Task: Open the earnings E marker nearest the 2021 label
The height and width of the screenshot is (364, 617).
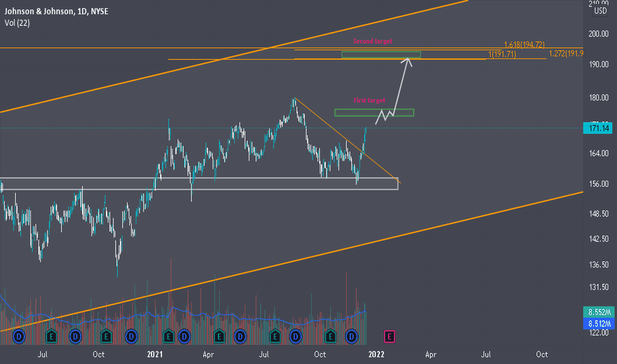Action: [x=168, y=336]
